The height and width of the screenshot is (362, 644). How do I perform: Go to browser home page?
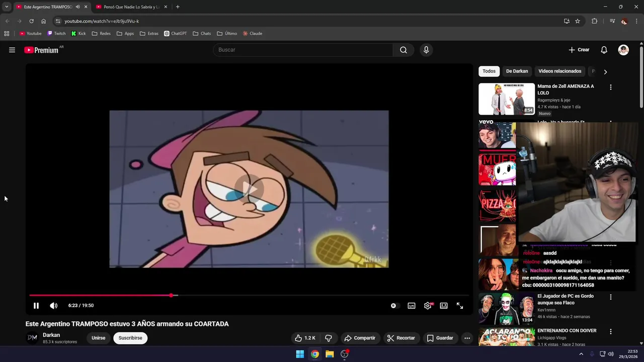click(x=43, y=21)
